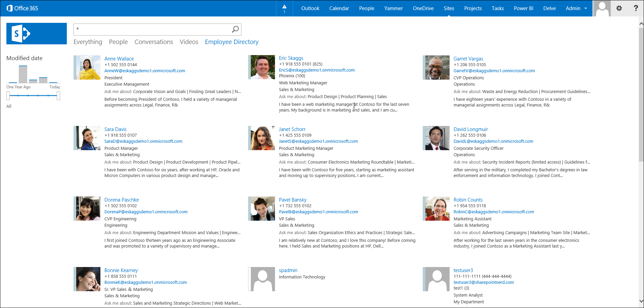Open People in the top navigation

tap(367, 8)
